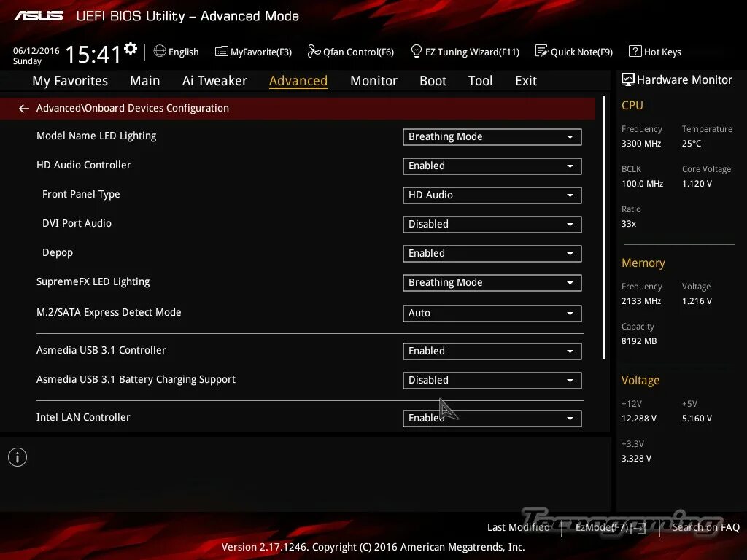Click the back arrow in breadcrumb bar

24,109
